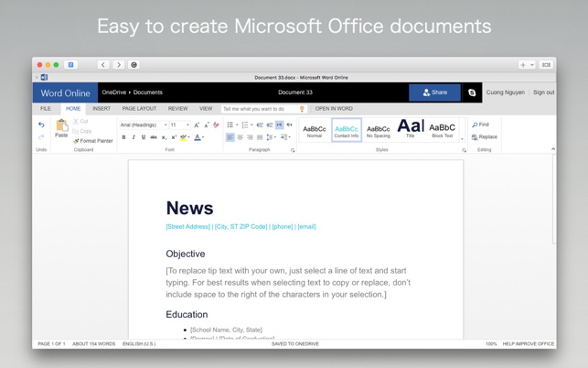Go back with the browser back arrow
The image size is (588, 368).
point(103,65)
